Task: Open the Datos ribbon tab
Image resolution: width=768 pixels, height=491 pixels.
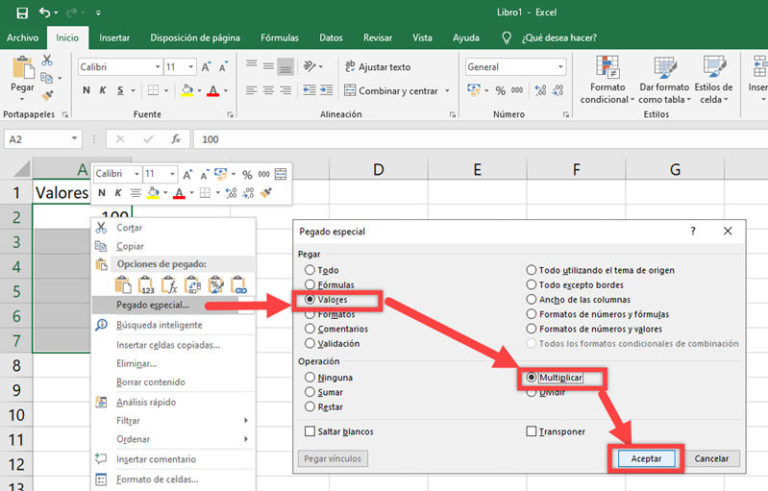Action: pyautogui.click(x=331, y=38)
